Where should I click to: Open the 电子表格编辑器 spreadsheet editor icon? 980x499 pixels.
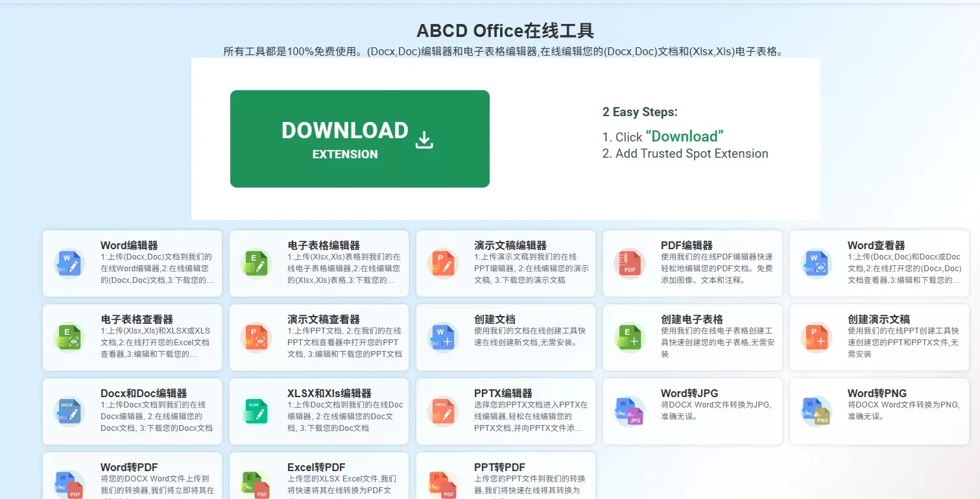pyautogui.click(x=256, y=263)
